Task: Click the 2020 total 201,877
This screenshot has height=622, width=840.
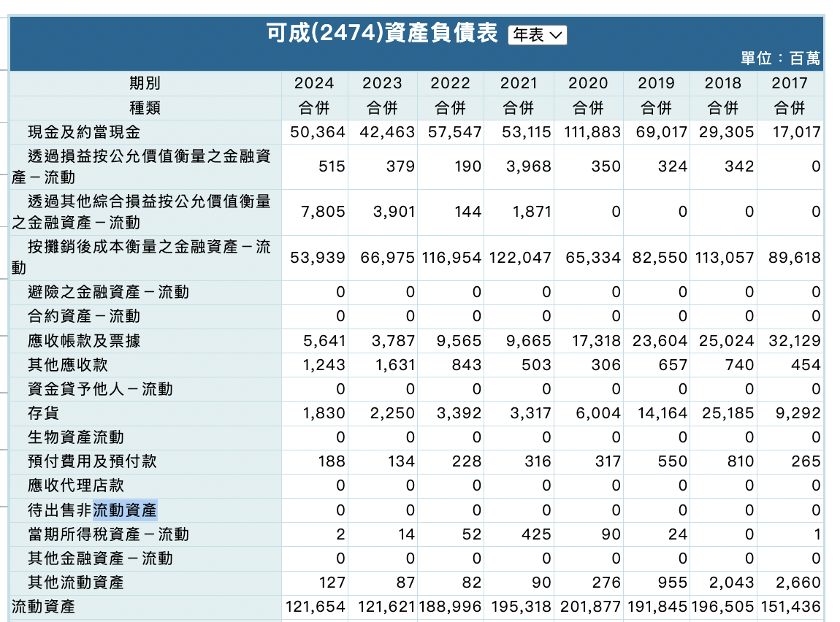Action: coord(590,607)
